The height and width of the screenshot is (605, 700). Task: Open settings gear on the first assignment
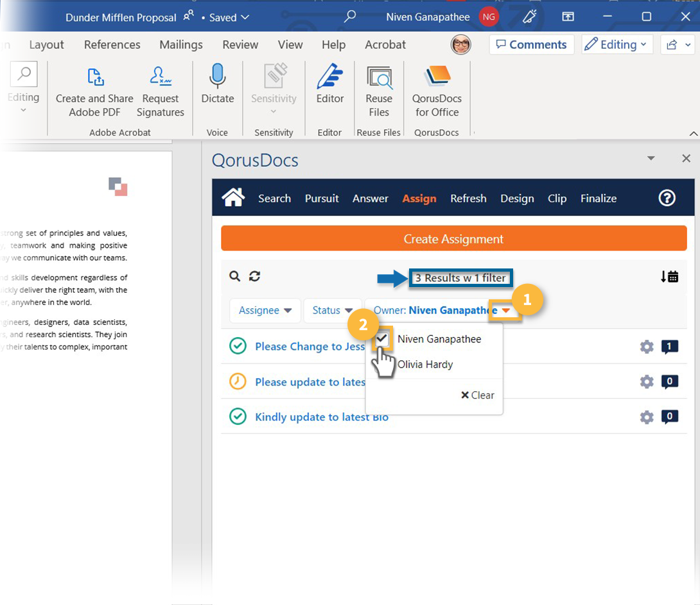647,346
